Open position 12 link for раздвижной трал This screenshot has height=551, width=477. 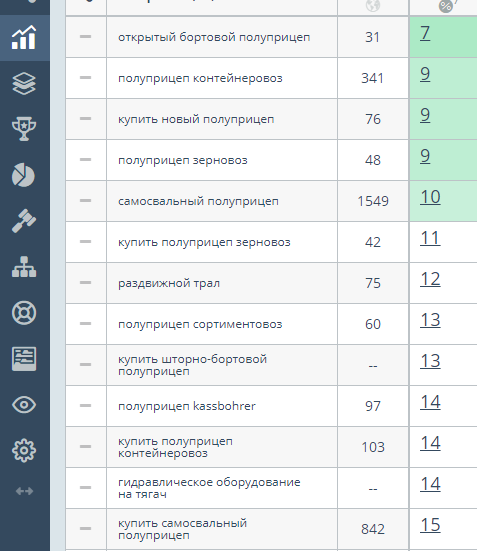coord(430,279)
